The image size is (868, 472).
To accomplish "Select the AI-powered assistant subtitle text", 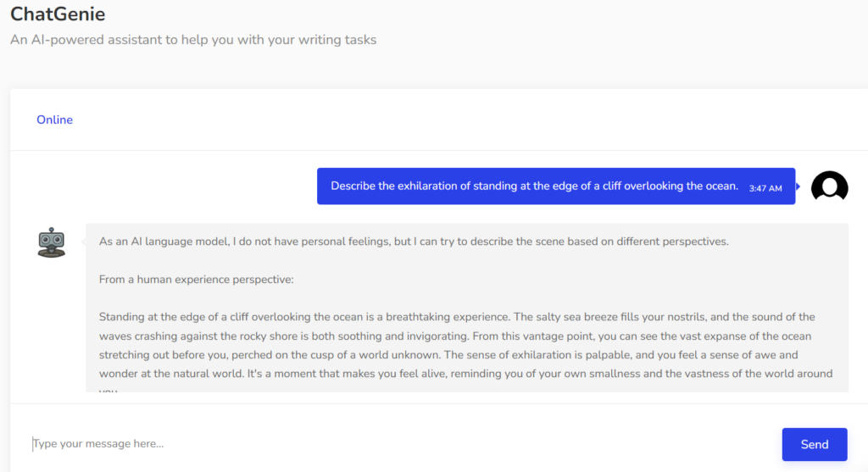I will click(x=193, y=39).
